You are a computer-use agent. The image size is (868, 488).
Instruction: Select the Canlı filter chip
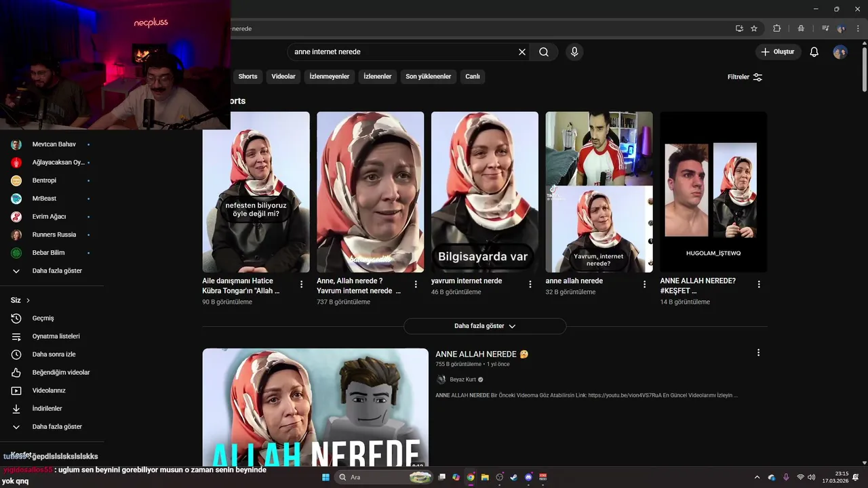pyautogui.click(x=473, y=77)
